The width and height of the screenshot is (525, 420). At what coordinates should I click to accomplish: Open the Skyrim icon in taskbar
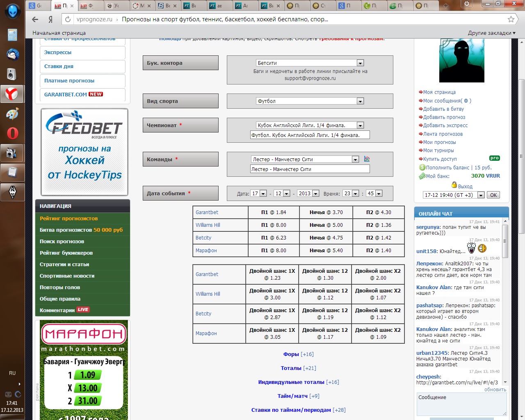[x=12, y=192]
